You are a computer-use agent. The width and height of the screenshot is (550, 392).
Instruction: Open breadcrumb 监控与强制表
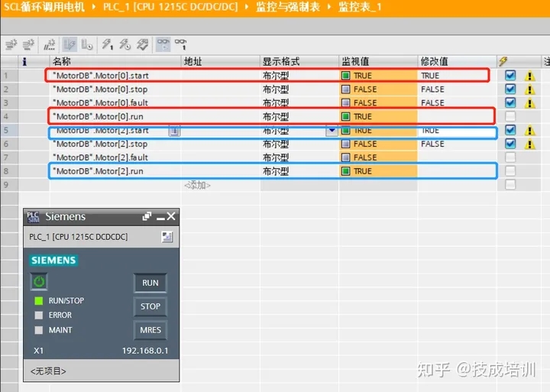(288, 7)
